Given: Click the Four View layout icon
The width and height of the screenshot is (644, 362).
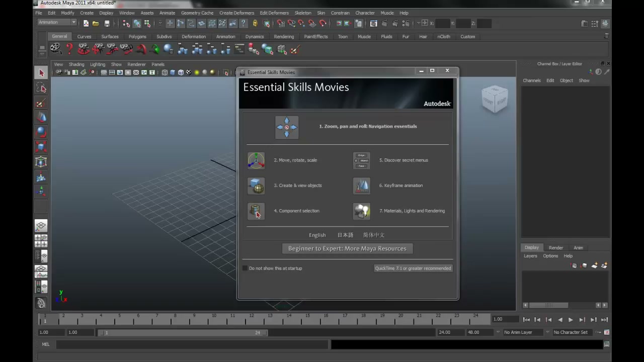Looking at the screenshot, I should 41,240.
